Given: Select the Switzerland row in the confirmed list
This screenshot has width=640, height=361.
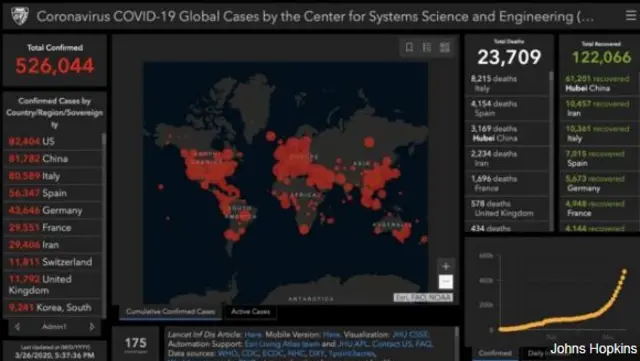Looking at the screenshot, I should pos(52,262).
